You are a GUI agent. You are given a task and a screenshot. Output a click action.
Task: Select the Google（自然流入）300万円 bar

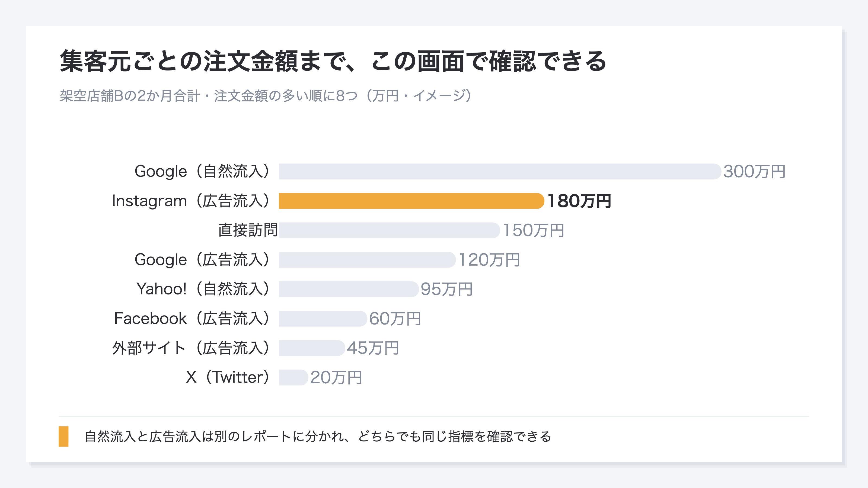(500, 171)
